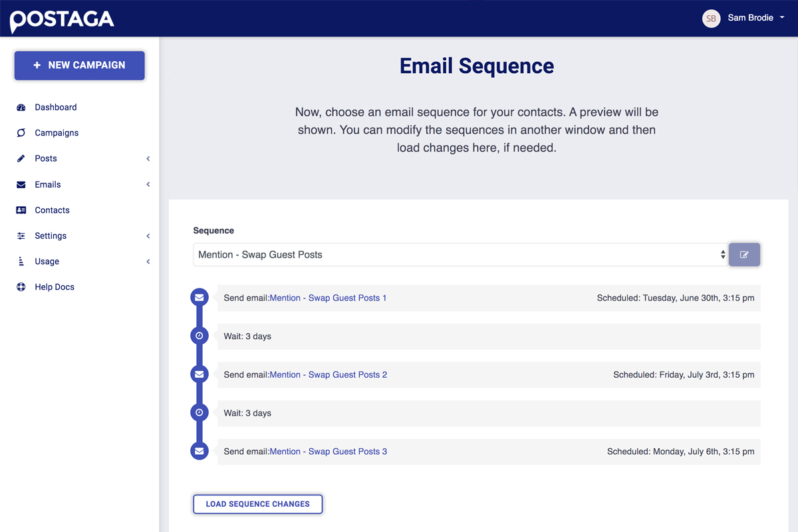This screenshot has width=798, height=532.
Task: Expand the Settings submenu chevron
Action: (148, 236)
